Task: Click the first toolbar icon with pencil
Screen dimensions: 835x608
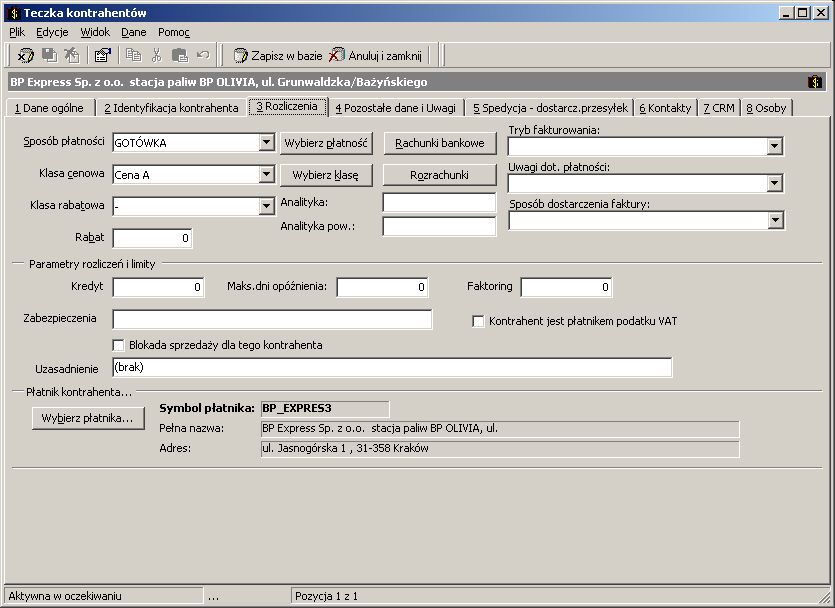Action: pos(24,55)
